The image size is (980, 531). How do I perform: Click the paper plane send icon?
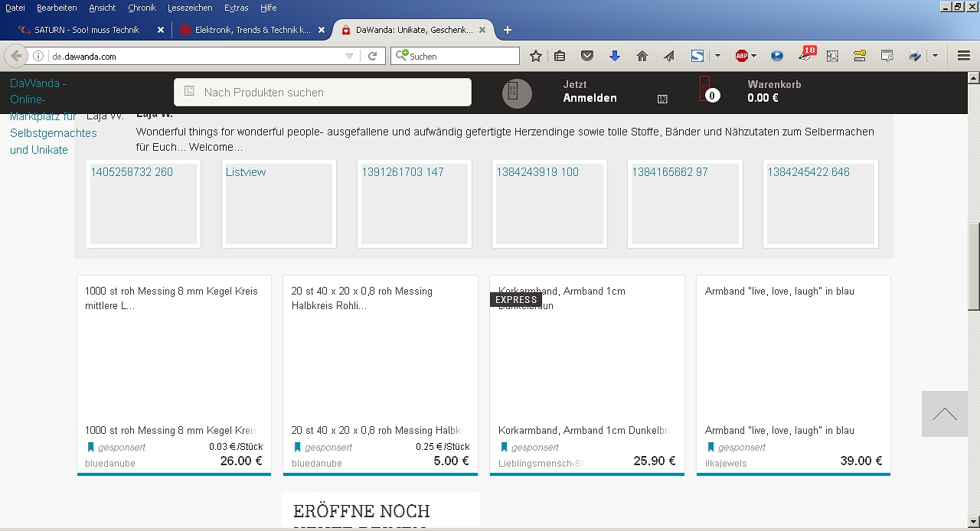coord(669,56)
